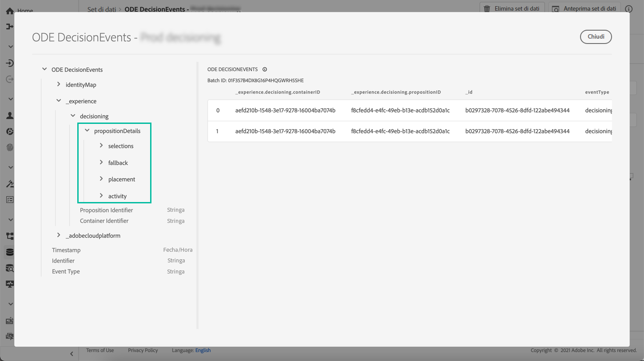Toggle sidebar chevron above the Profiles icon
Viewport: 644px width, 361px height.
coord(11,99)
